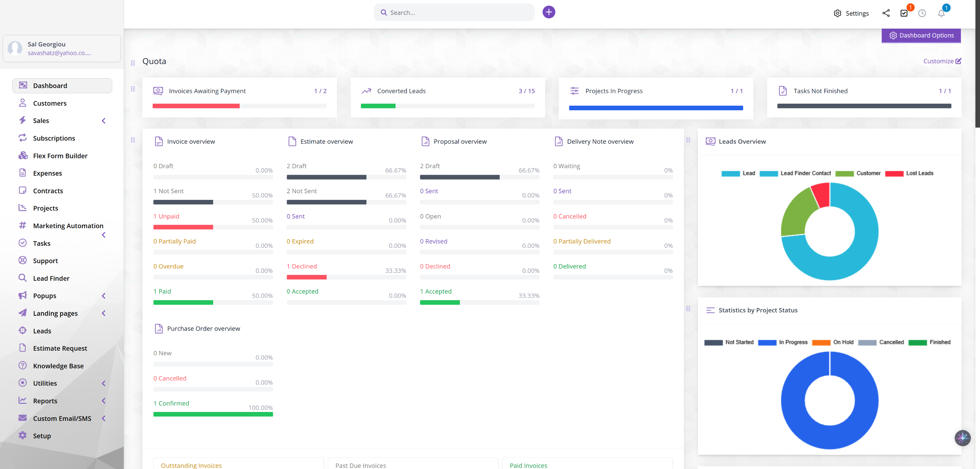
Task: Click the Invoices Awaiting Payment progress bar
Action: (239, 106)
